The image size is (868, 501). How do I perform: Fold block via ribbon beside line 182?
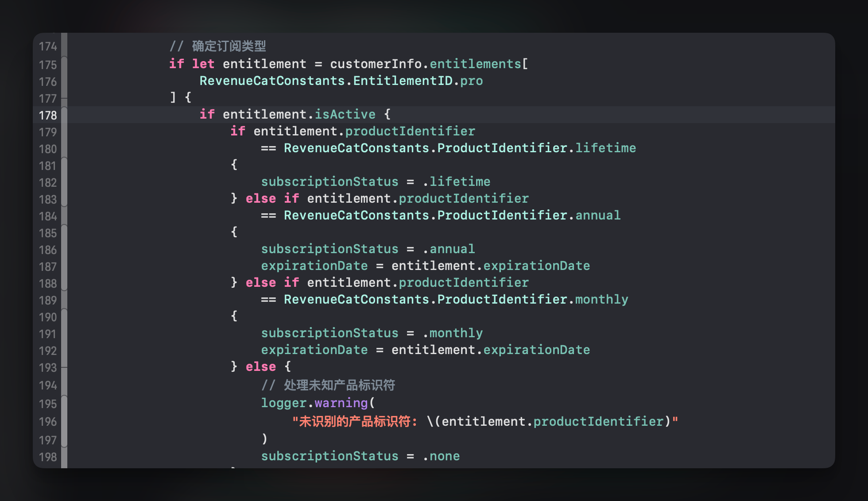64,182
